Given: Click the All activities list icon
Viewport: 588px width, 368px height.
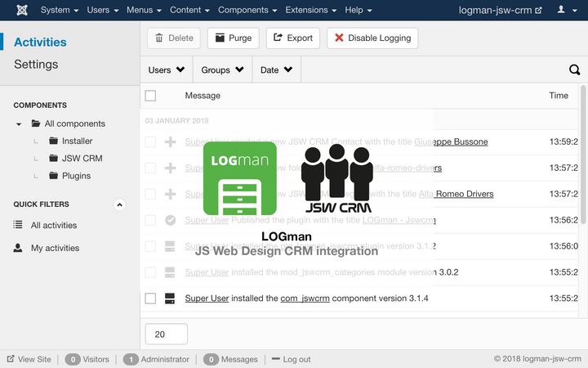Looking at the screenshot, I should pyautogui.click(x=18, y=225).
